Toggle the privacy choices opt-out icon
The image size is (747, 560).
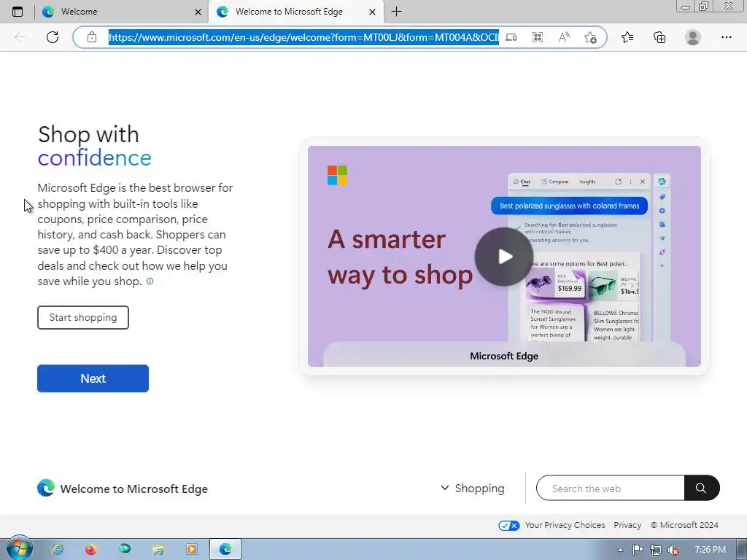(x=508, y=525)
